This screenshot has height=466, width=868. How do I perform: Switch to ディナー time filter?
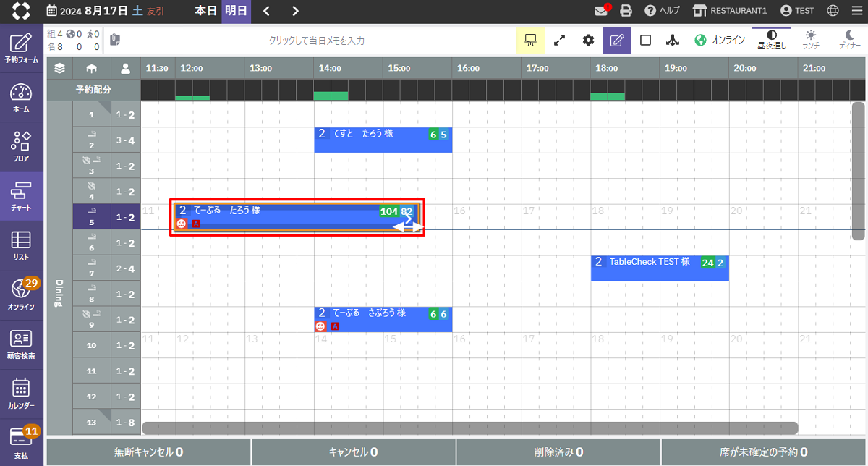click(x=850, y=40)
